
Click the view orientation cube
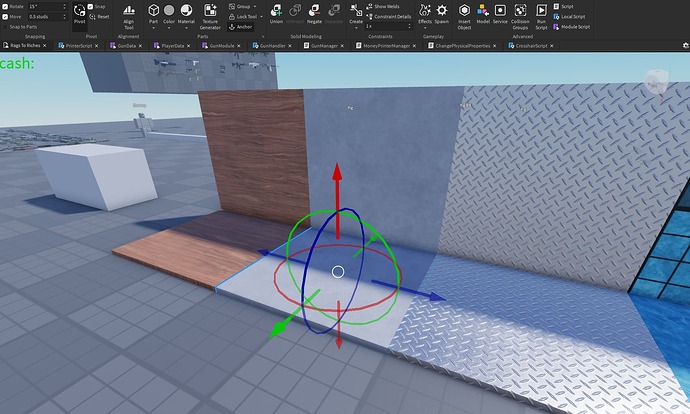(656, 82)
